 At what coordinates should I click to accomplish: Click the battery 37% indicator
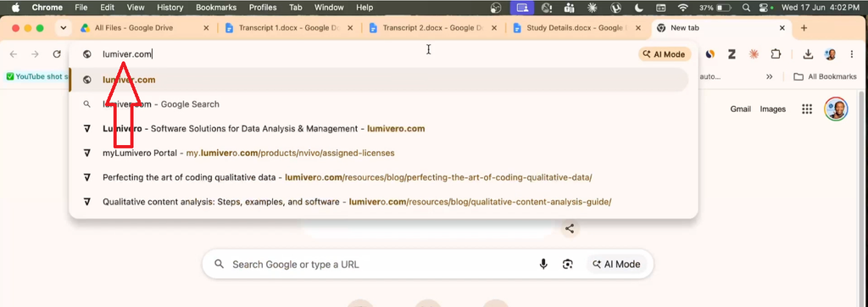click(715, 8)
